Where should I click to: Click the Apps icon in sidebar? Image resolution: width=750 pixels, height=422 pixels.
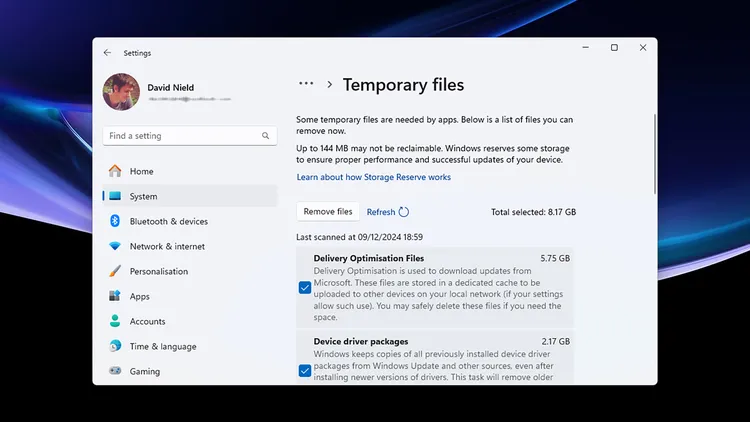point(115,296)
